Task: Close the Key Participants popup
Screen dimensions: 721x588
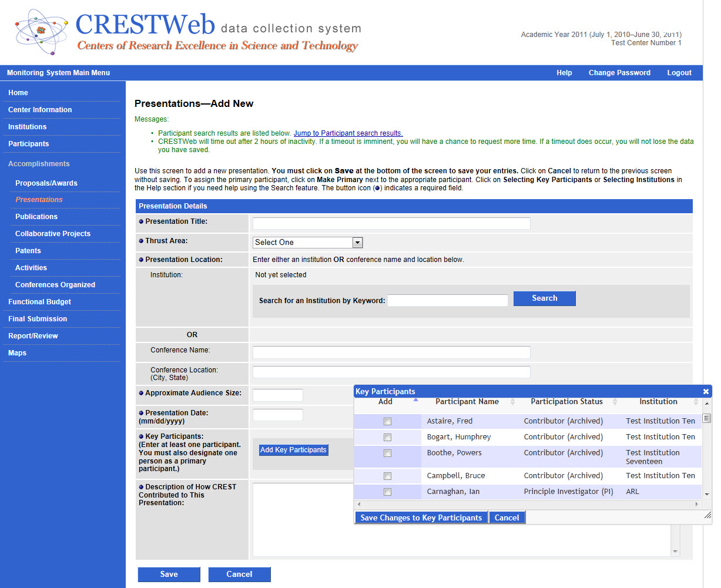Action: (x=706, y=391)
